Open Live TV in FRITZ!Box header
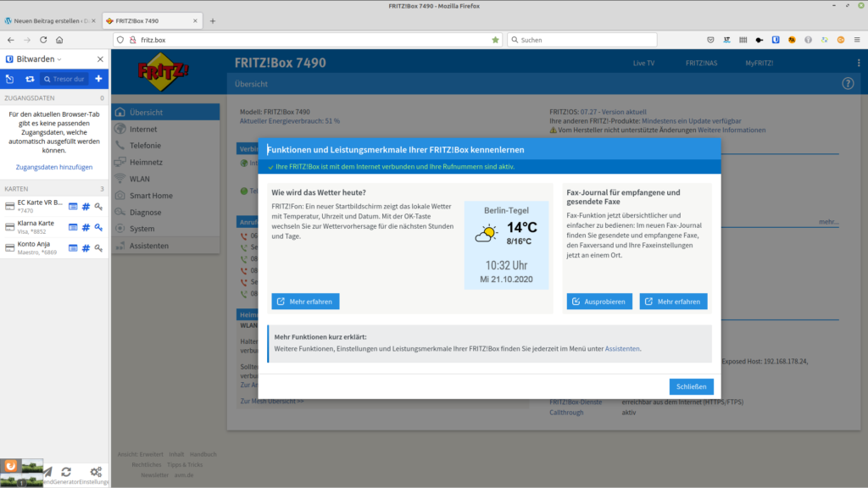 point(643,63)
